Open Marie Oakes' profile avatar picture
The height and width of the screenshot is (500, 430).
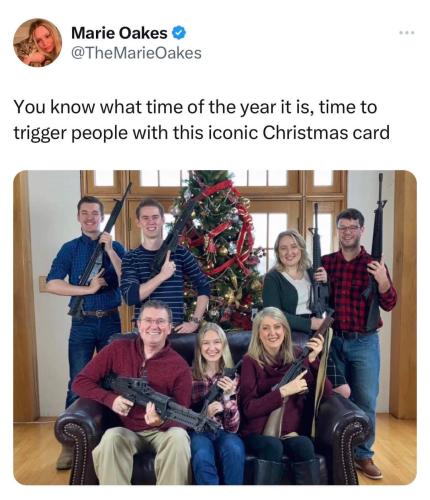[37, 42]
